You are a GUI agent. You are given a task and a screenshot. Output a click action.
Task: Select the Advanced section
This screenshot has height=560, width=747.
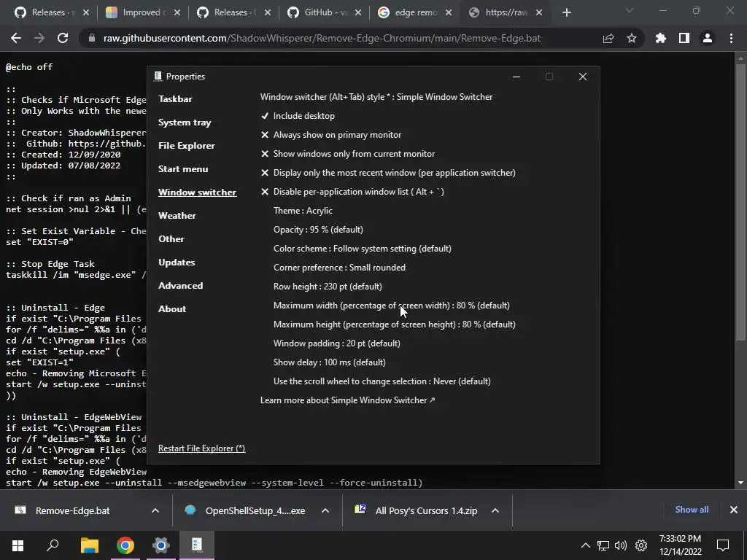(x=181, y=286)
